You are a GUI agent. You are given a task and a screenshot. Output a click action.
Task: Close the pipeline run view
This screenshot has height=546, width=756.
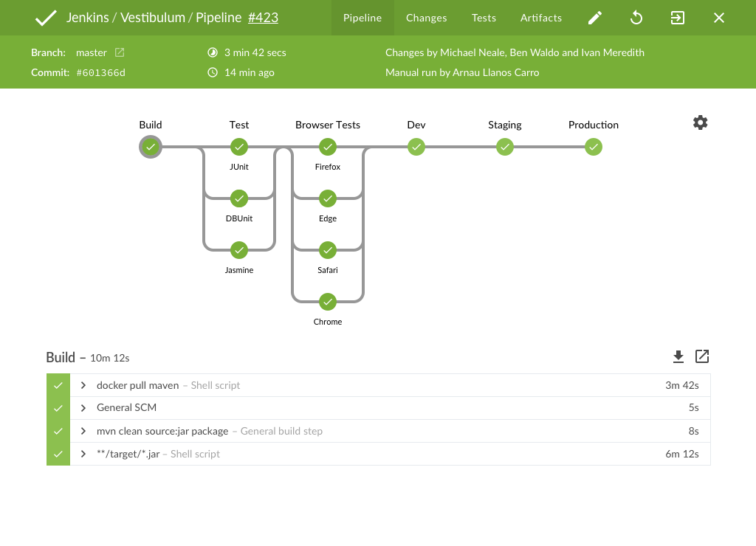tap(719, 18)
